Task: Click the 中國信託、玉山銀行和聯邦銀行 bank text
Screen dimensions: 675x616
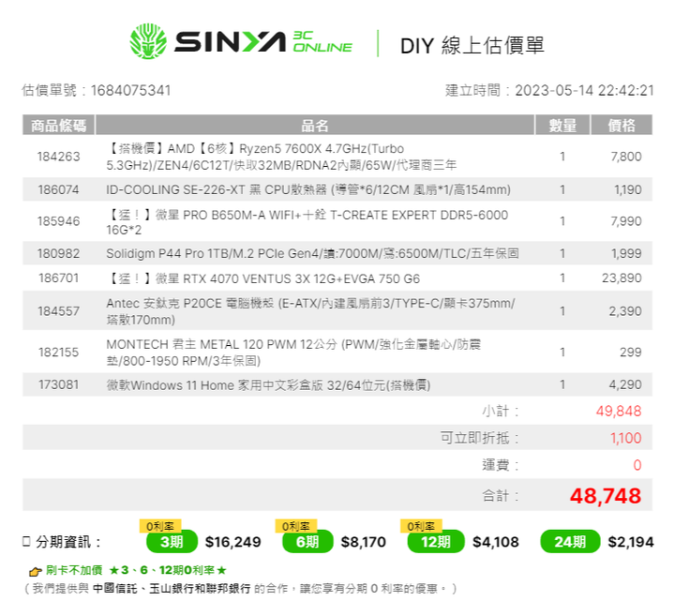Action: tap(172, 588)
